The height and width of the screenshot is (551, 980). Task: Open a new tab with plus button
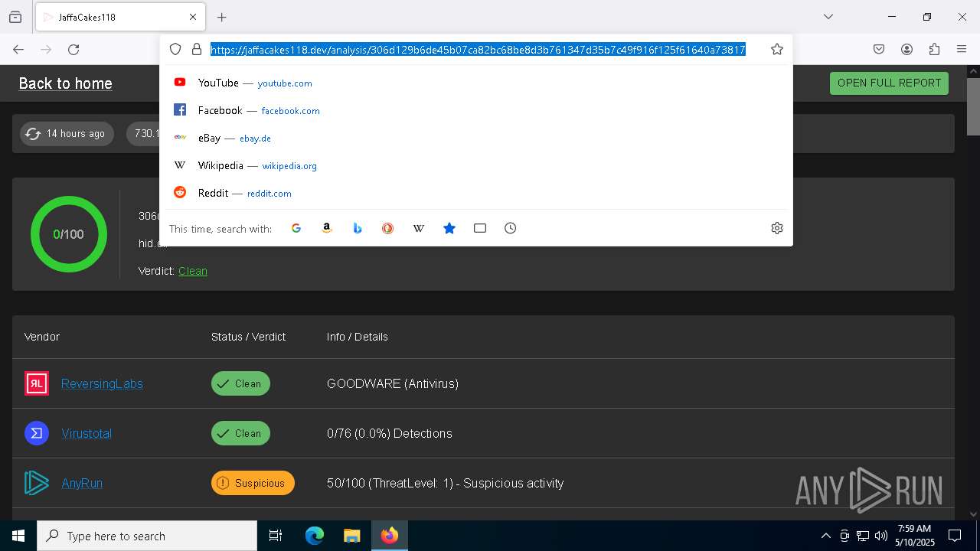pyautogui.click(x=222, y=17)
